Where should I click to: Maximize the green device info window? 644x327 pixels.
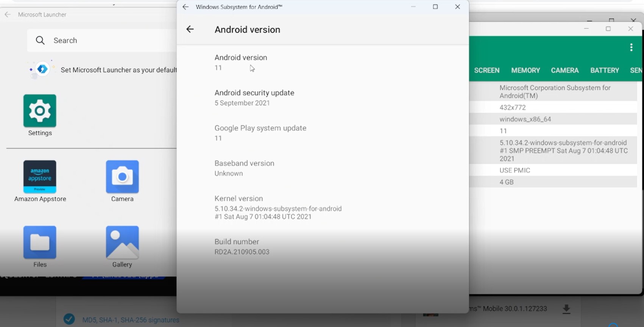click(x=608, y=29)
